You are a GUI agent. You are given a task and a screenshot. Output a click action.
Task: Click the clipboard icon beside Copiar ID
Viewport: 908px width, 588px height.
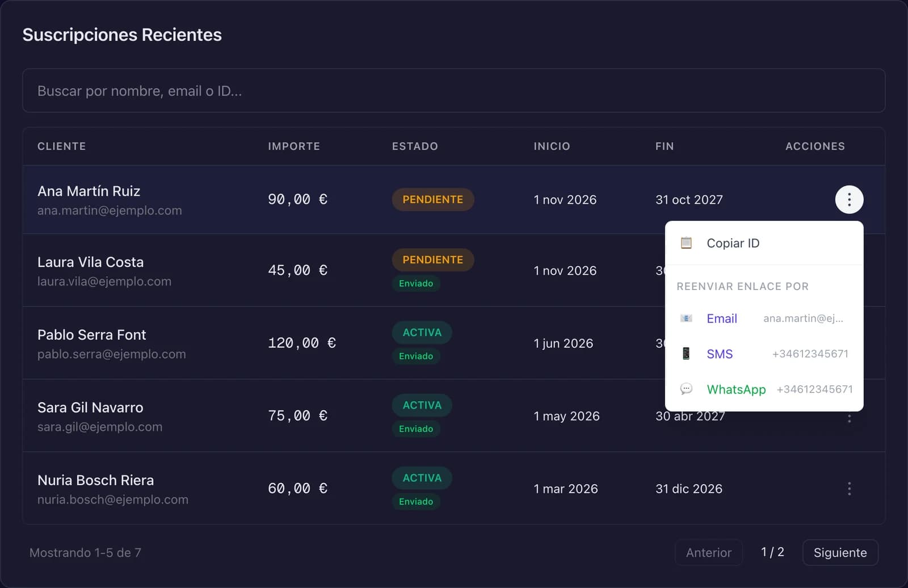686,243
